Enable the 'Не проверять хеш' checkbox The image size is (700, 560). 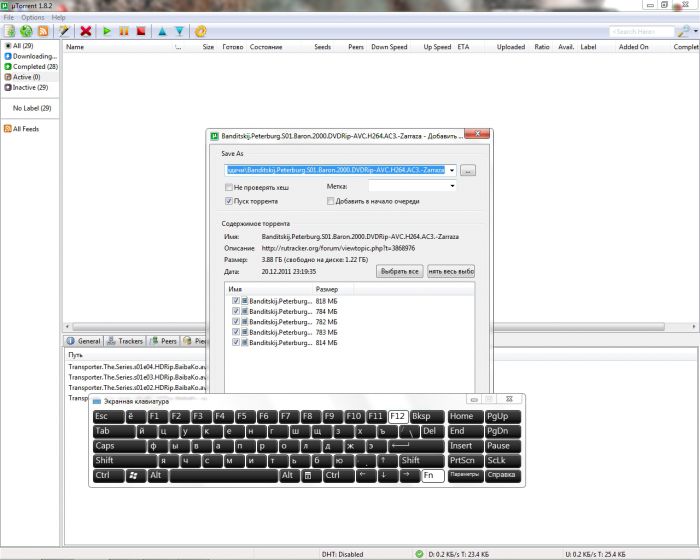click(229, 186)
